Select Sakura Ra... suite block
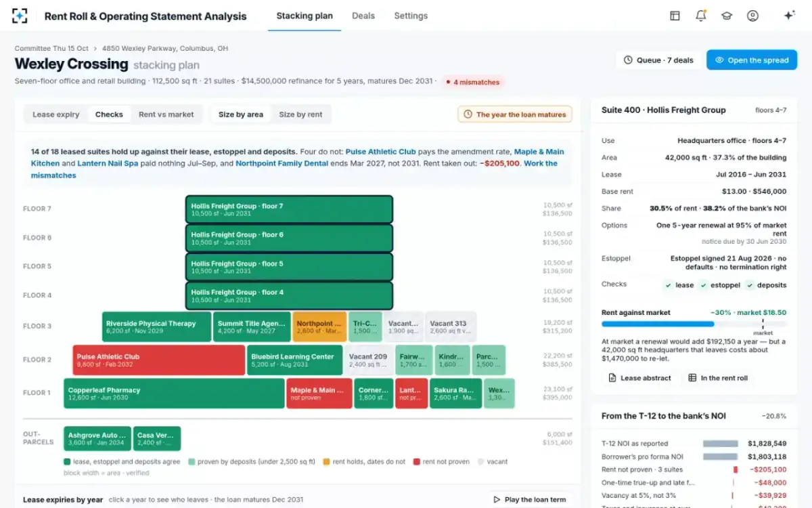 455,394
